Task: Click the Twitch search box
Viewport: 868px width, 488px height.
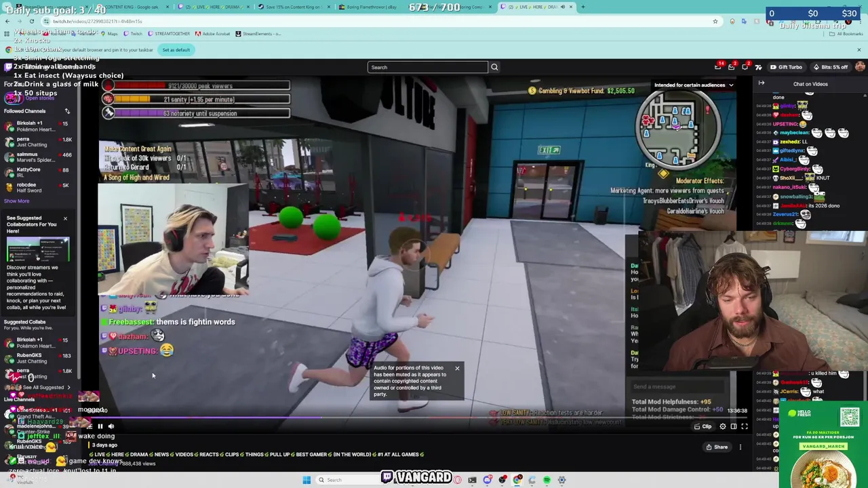Action: coord(428,67)
